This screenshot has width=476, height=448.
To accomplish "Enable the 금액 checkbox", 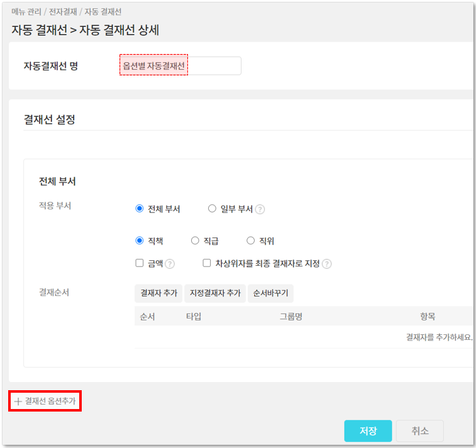I will 140,263.
